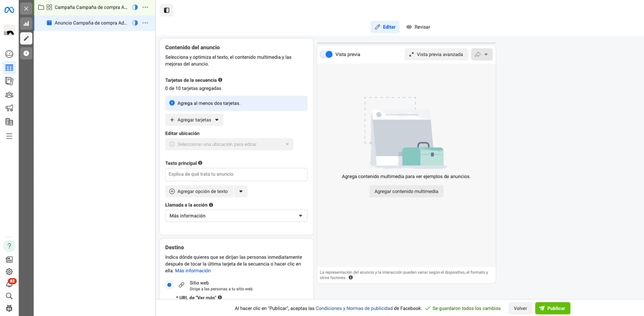The image size is (644, 316).
Task: Open the ads reporting pages icon
Action: click(9, 81)
